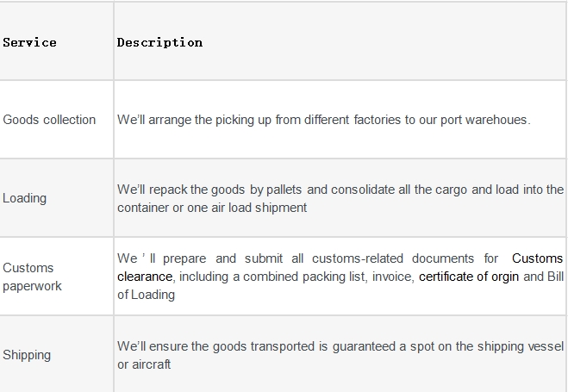Open the certificate of orgin link
568x392 pixels.
[x=469, y=277]
